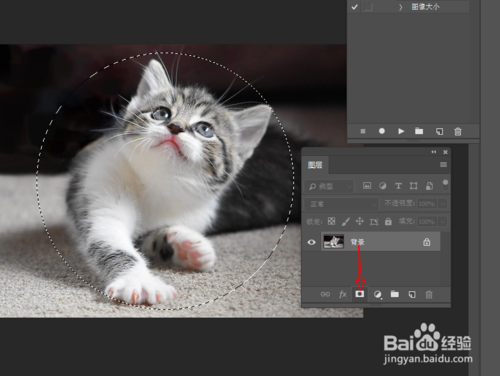
Task: Delete action with Actions panel trash
Action: [458, 131]
